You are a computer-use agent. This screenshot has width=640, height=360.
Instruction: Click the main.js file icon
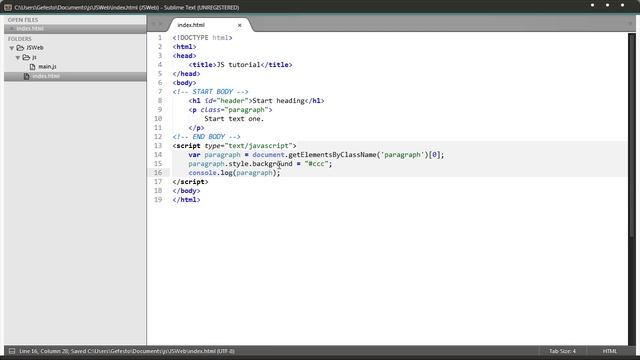(x=32, y=67)
